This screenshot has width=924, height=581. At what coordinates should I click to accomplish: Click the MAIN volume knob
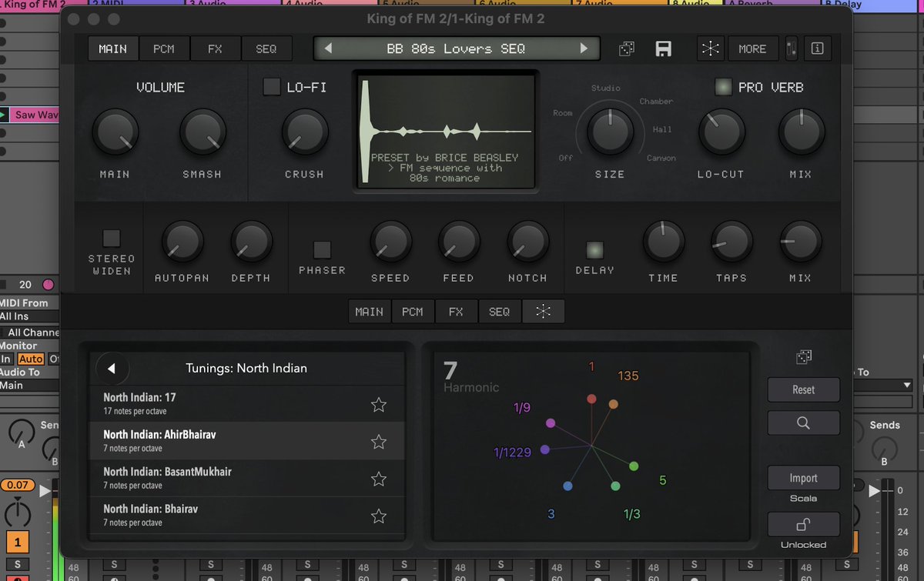[x=115, y=132]
